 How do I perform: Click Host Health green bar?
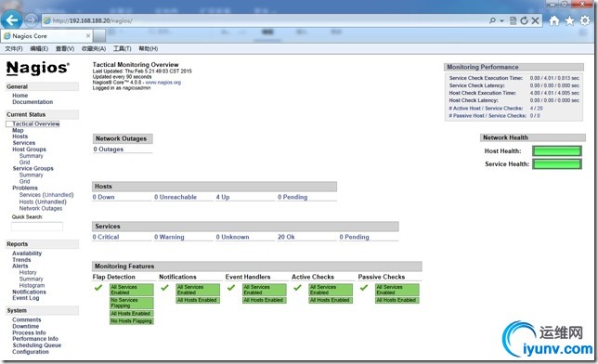coord(557,151)
